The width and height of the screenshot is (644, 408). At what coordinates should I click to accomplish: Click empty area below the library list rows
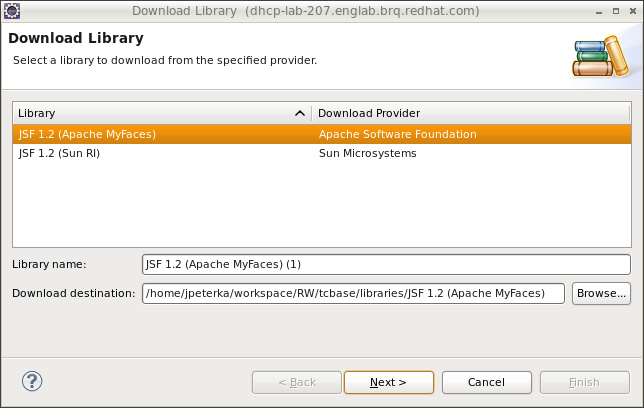320,205
